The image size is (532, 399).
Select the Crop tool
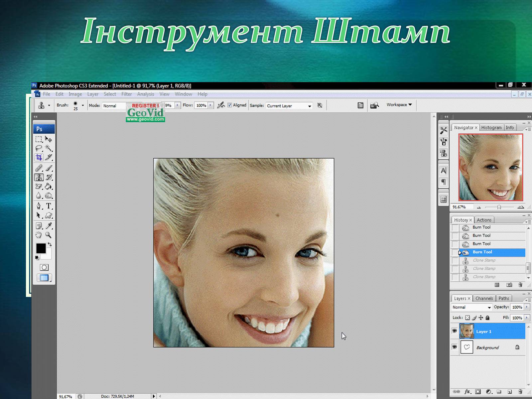tap(39, 157)
